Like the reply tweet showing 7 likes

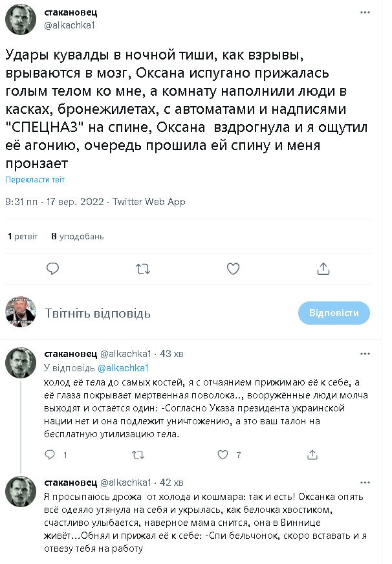[x=223, y=455]
